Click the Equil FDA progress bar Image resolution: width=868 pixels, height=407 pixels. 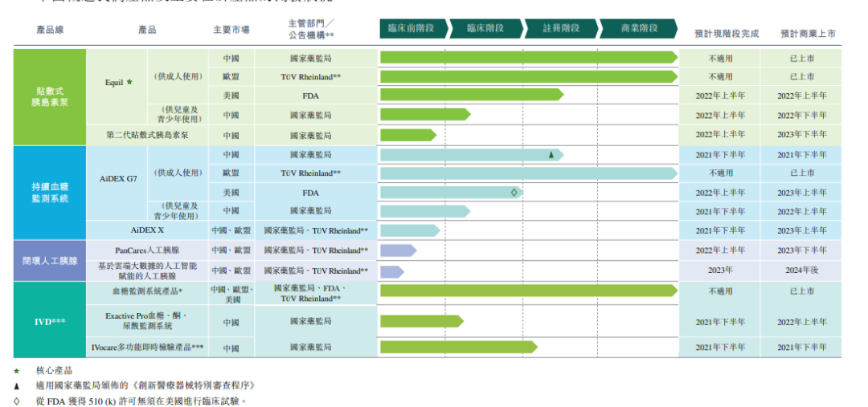tap(472, 95)
